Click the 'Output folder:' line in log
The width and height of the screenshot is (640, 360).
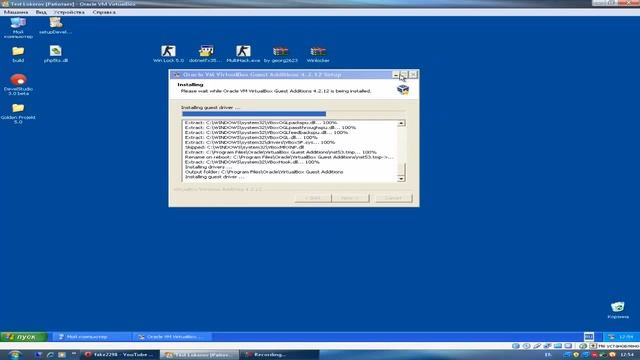(264, 172)
